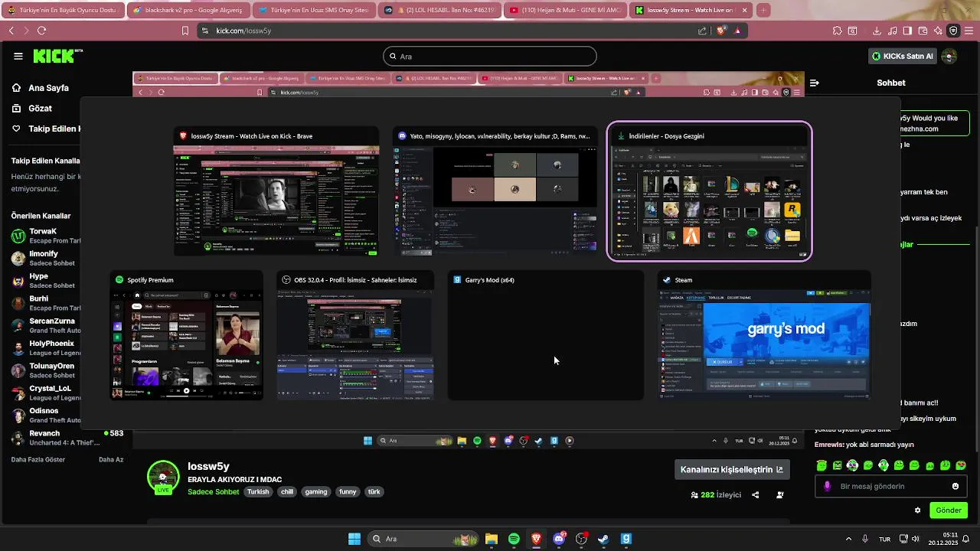Image resolution: width=980 pixels, height=551 pixels.
Task: Open the Sadece Sohbet category link
Action: point(214,492)
